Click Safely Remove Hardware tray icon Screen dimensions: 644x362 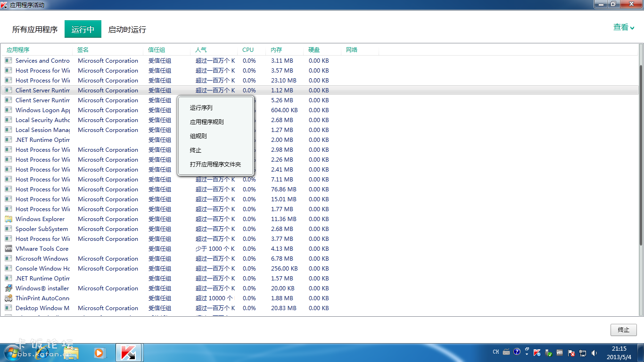pyautogui.click(x=548, y=352)
